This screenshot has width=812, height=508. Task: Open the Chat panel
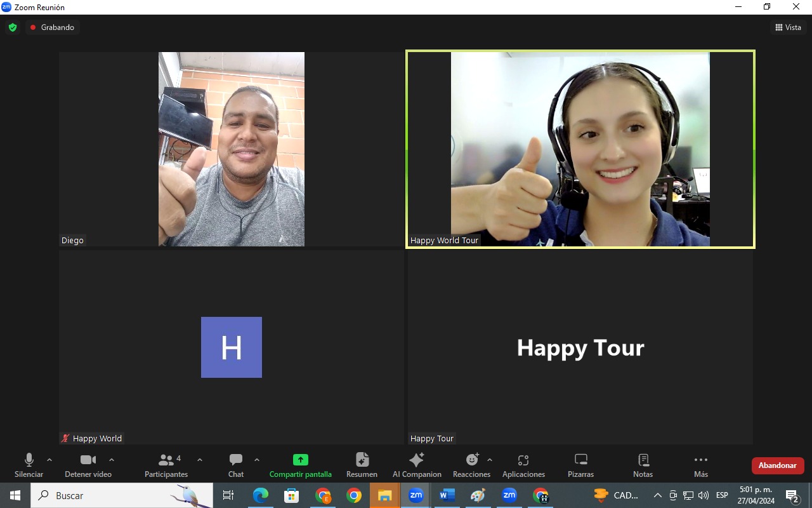coord(236,465)
